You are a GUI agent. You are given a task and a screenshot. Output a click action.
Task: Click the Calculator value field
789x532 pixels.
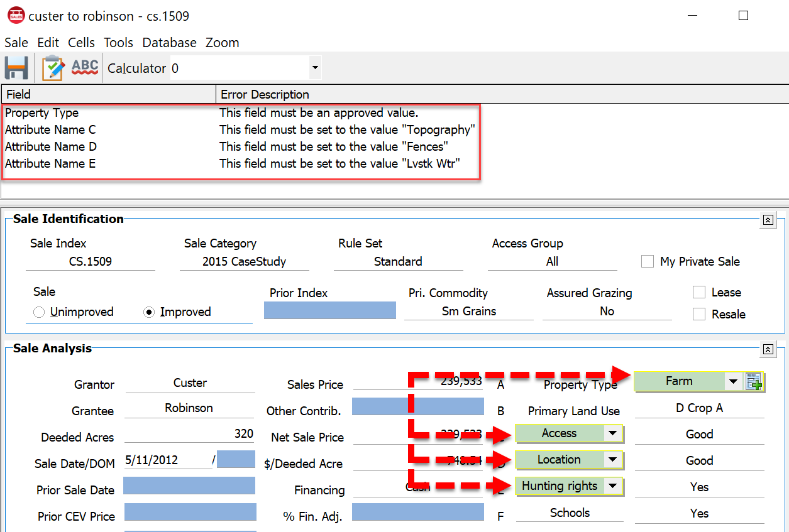[x=239, y=68]
